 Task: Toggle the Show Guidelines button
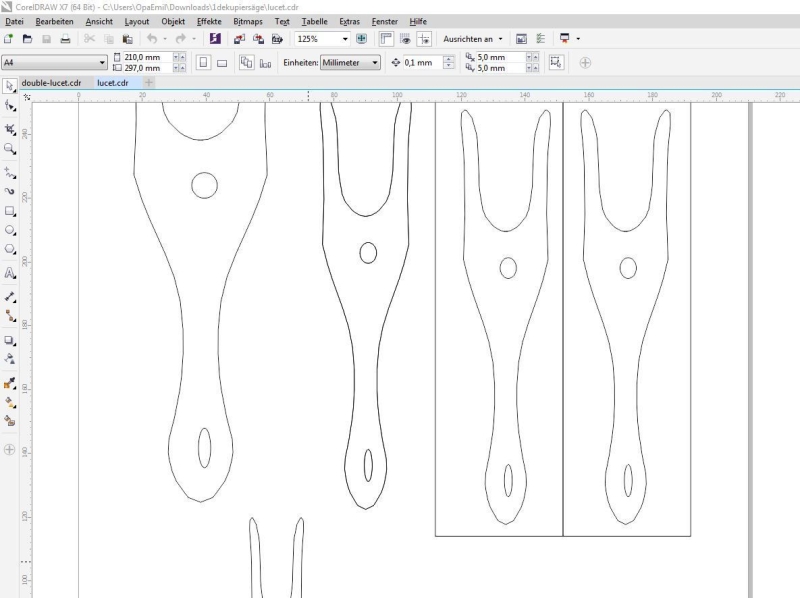coord(424,39)
